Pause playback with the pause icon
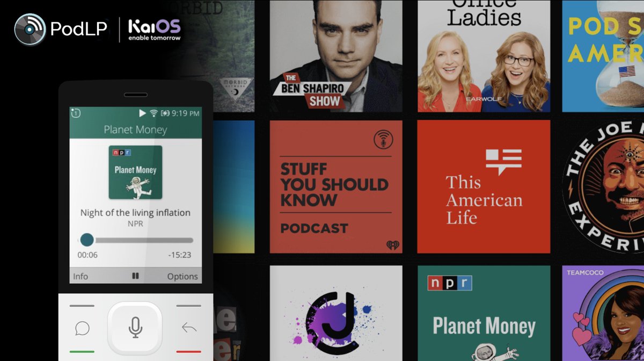 point(135,276)
